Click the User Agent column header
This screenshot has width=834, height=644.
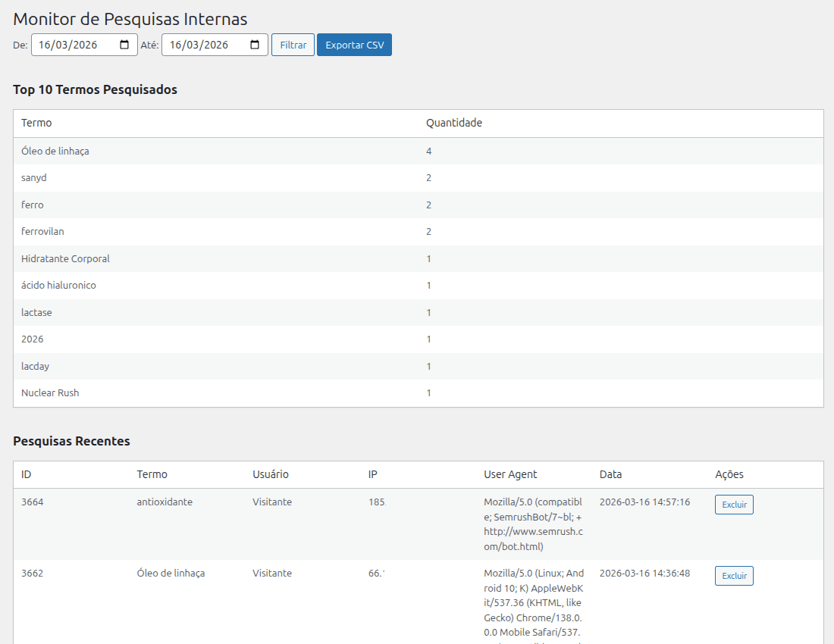(510, 474)
